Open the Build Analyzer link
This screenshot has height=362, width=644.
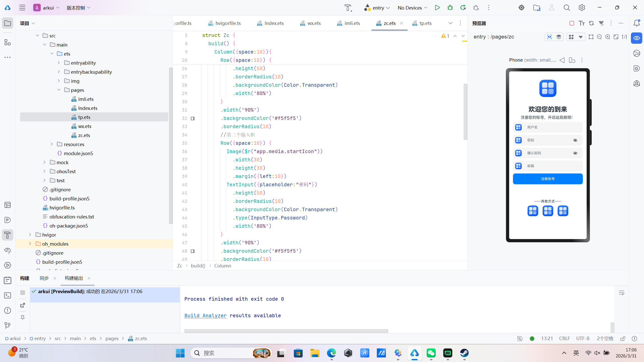pos(205,315)
